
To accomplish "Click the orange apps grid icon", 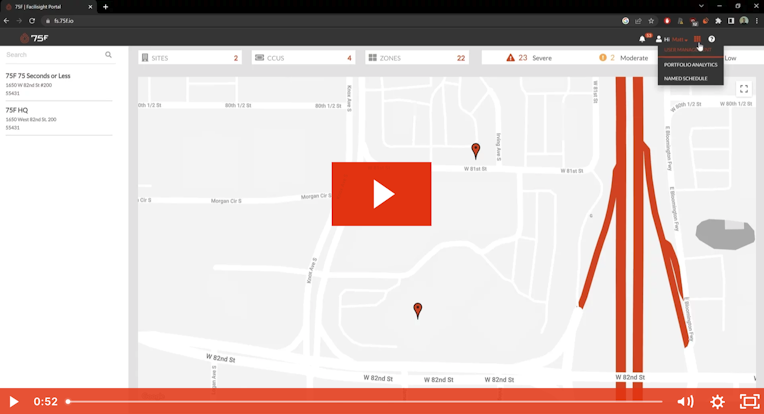I will click(697, 39).
